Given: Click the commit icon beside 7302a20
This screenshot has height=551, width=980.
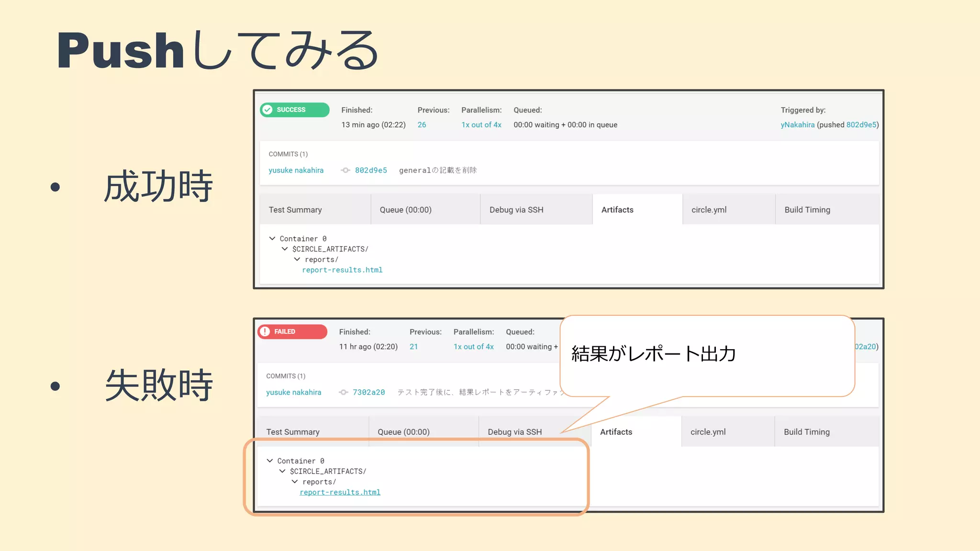Looking at the screenshot, I should click(x=343, y=392).
